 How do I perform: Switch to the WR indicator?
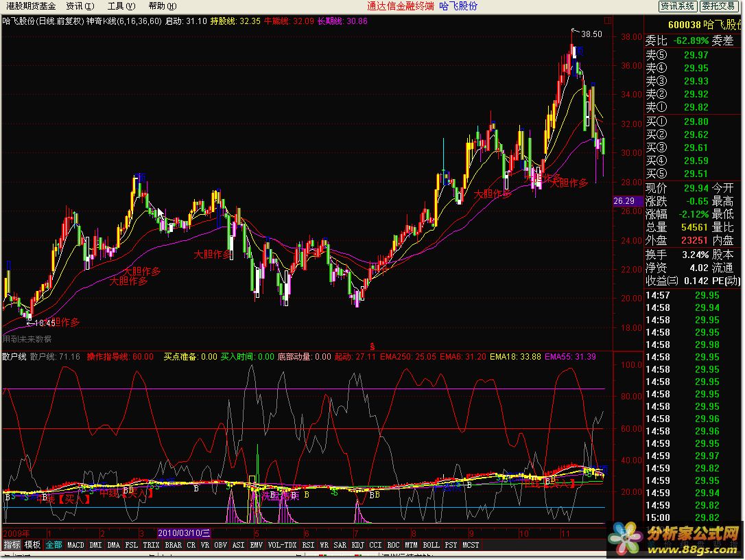coord(324,545)
